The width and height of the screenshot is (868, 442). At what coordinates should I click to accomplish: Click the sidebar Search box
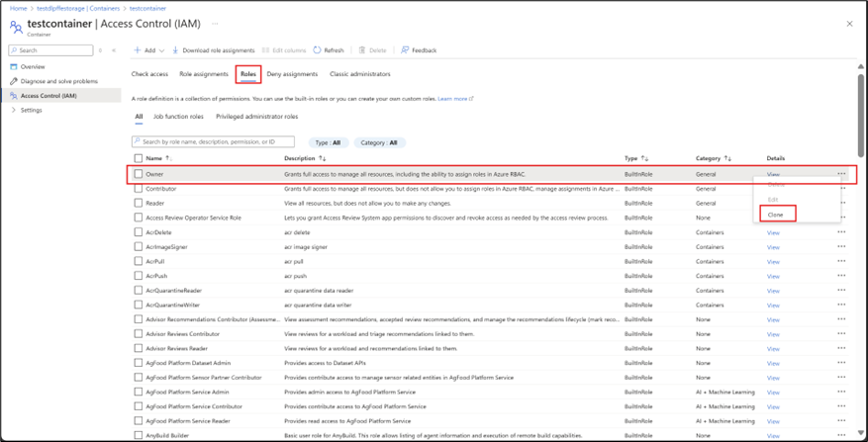pos(50,50)
